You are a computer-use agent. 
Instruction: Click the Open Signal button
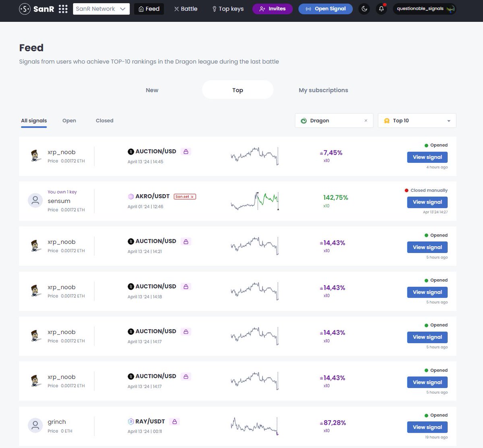(325, 8)
